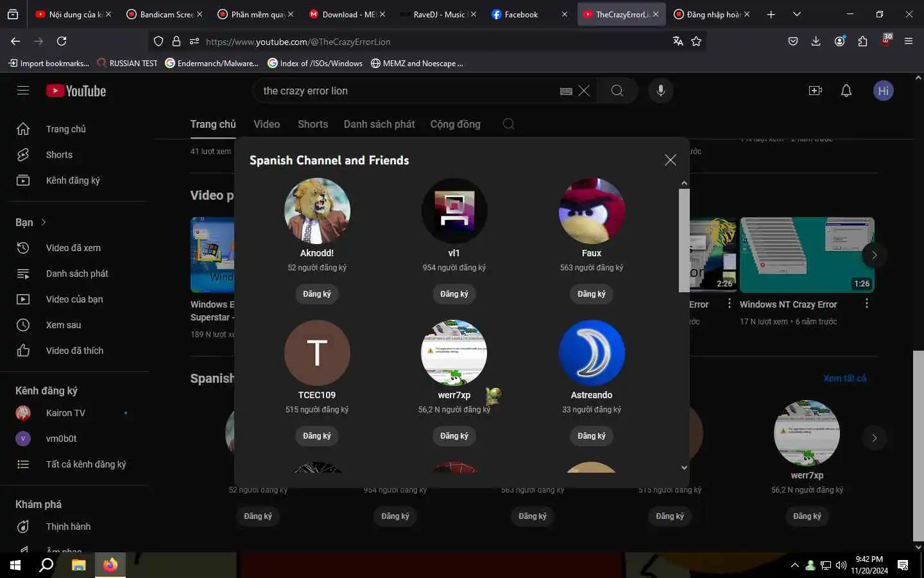This screenshot has width=924, height=578.
Task: Switch to the Shorts channel tab
Action: tap(312, 124)
